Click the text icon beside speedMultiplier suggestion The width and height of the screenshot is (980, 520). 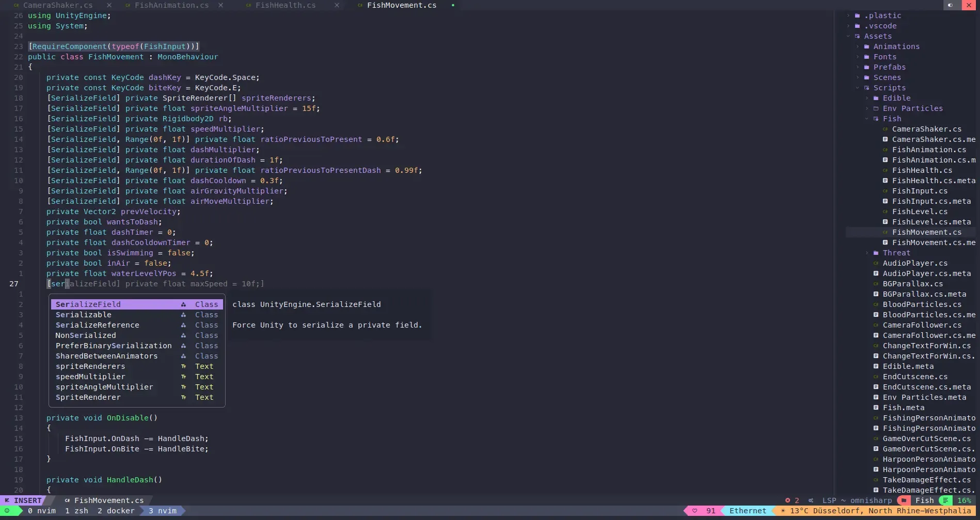[183, 377]
